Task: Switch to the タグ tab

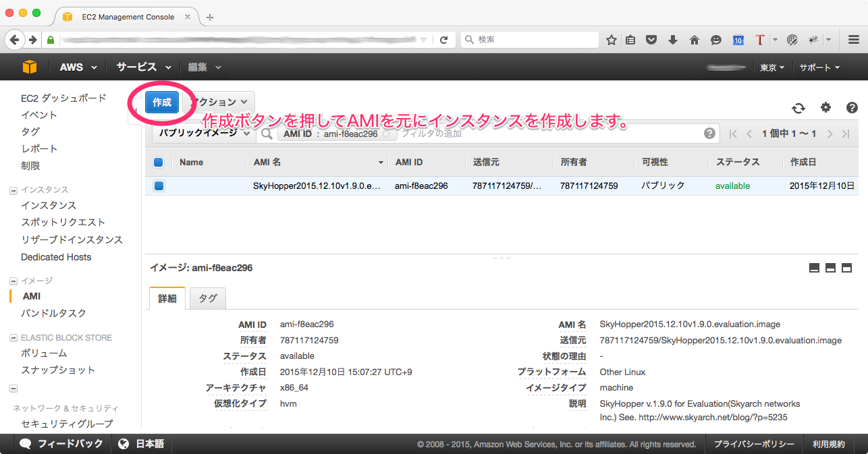Action: (208, 298)
